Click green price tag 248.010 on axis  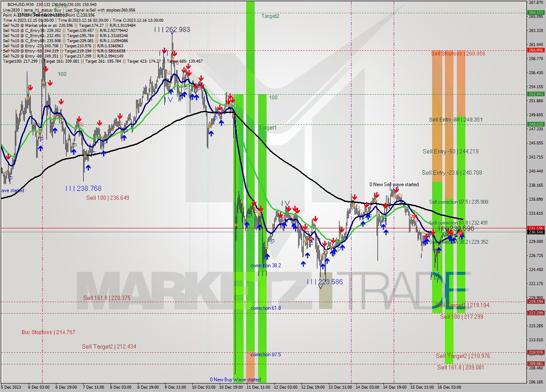pyautogui.click(x=536, y=124)
